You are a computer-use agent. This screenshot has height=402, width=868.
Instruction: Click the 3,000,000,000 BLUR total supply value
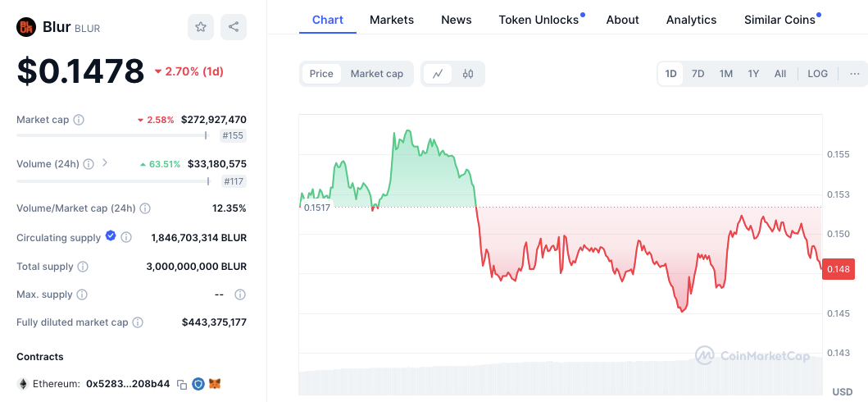(197, 267)
